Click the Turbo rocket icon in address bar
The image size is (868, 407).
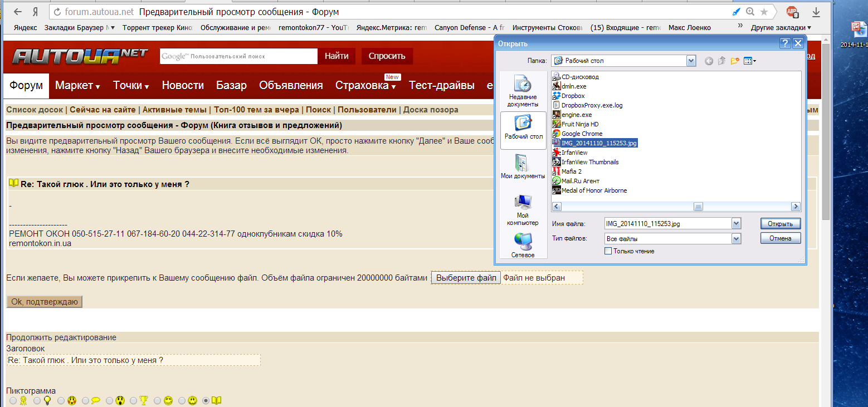(736, 12)
